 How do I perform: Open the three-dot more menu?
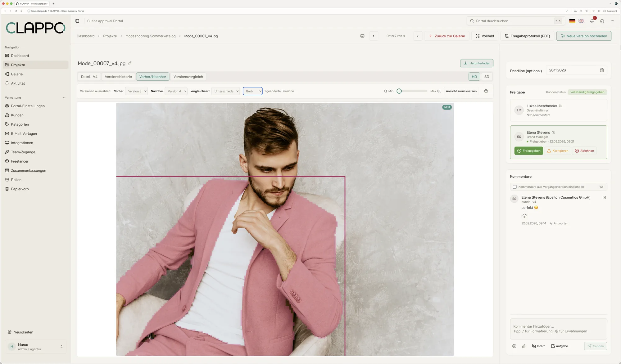pyautogui.click(x=612, y=21)
